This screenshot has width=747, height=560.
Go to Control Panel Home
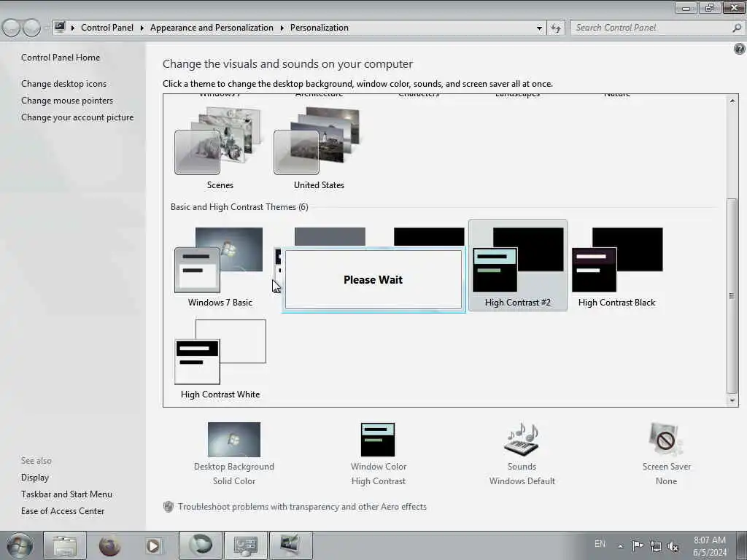tap(61, 58)
